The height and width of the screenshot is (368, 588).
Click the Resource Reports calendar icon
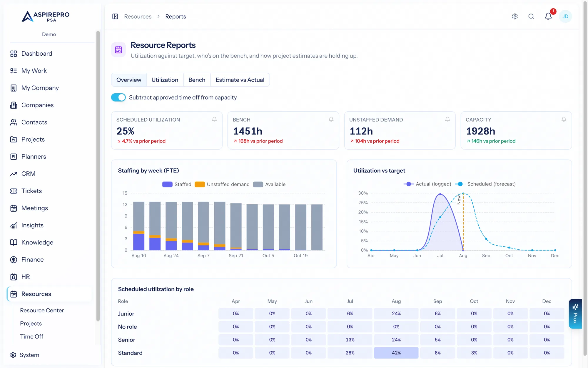click(118, 49)
